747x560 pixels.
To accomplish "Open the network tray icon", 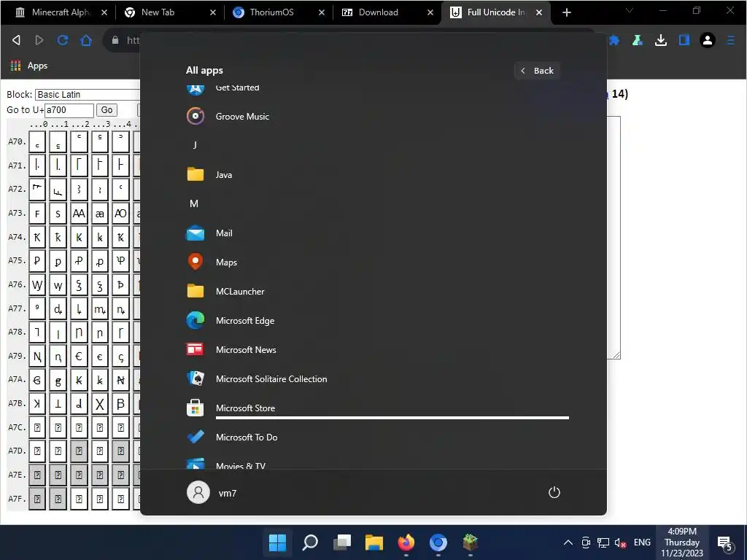I will [603, 542].
